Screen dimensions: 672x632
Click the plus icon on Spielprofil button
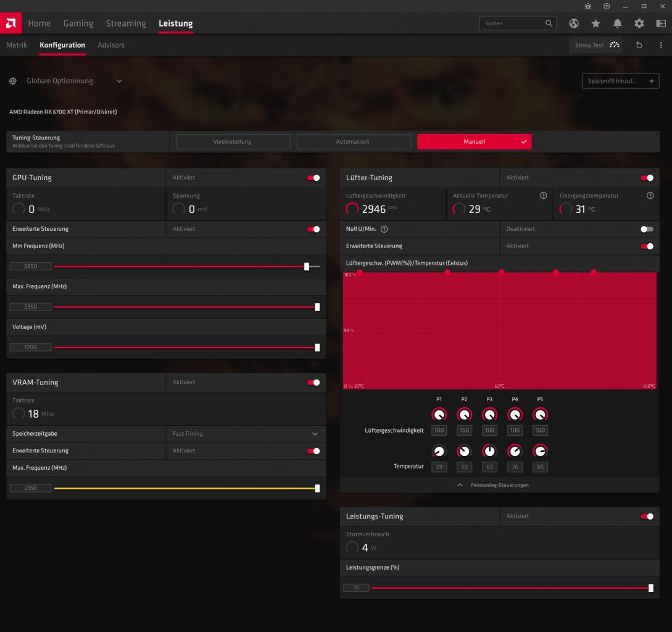click(652, 81)
